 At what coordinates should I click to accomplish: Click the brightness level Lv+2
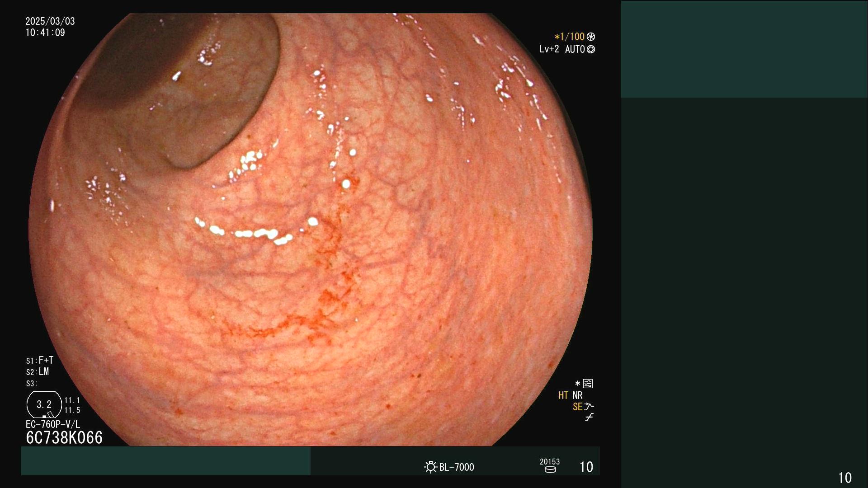pyautogui.click(x=549, y=49)
